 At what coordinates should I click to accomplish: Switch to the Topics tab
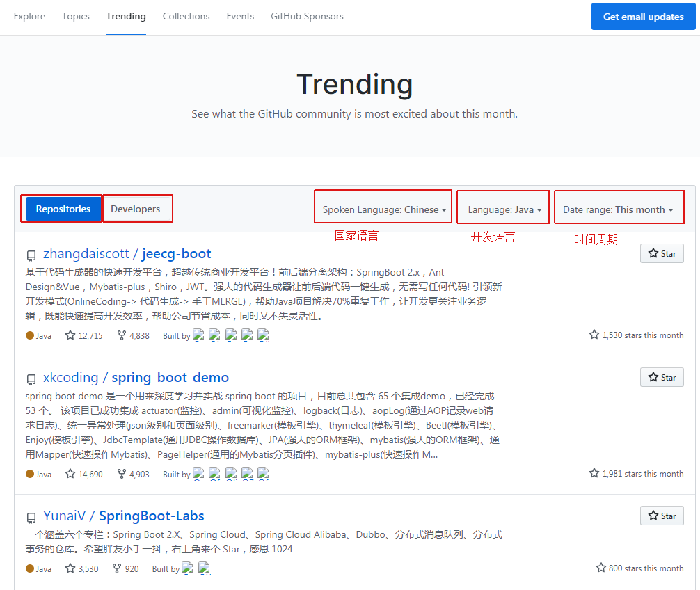[75, 17]
